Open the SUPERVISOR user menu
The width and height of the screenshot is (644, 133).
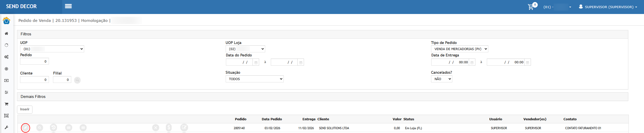click(x=609, y=7)
